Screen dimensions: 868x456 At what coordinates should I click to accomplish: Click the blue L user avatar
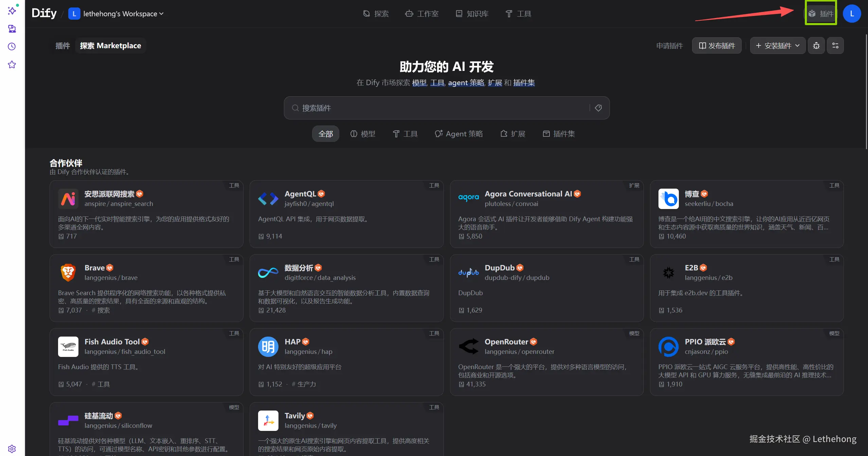coord(852,14)
